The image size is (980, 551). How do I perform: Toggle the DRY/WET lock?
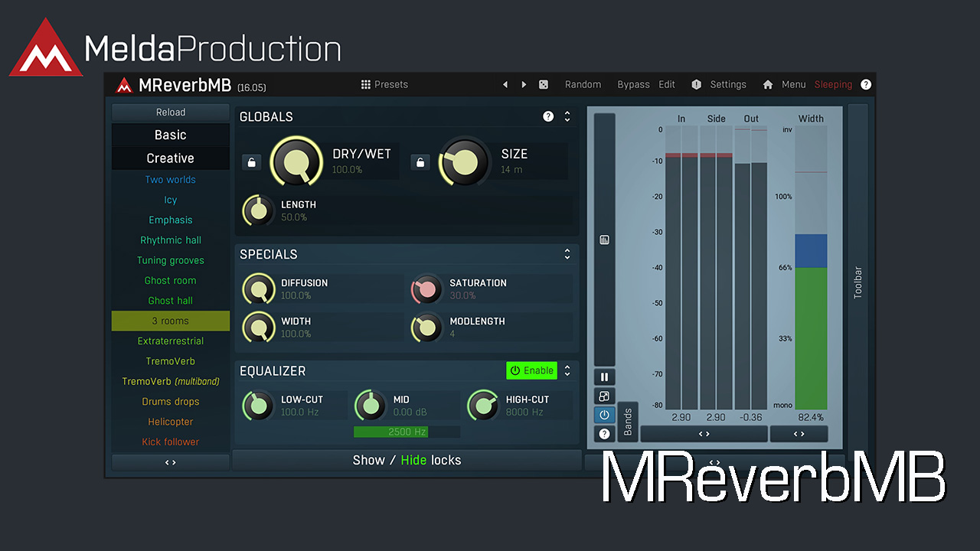(x=251, y=162)
